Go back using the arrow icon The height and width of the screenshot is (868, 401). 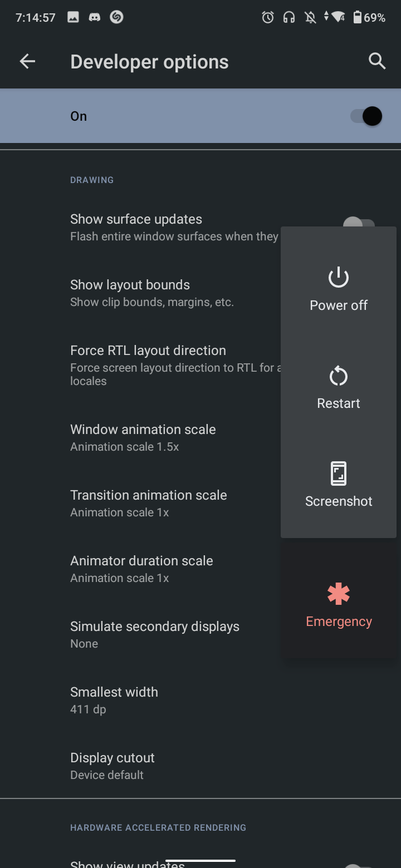point(27,62)
